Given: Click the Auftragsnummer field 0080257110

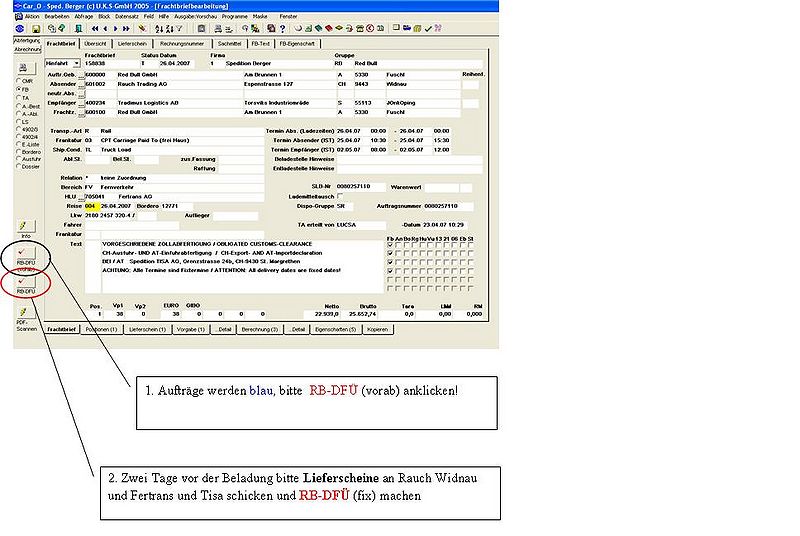Looking at the screenshot, I should [x=448, y=206].
